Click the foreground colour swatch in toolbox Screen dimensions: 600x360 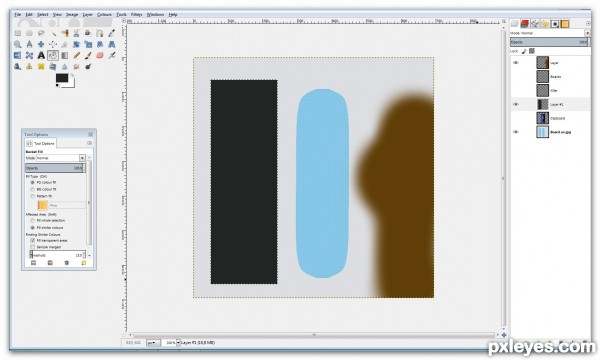point(62,78)
